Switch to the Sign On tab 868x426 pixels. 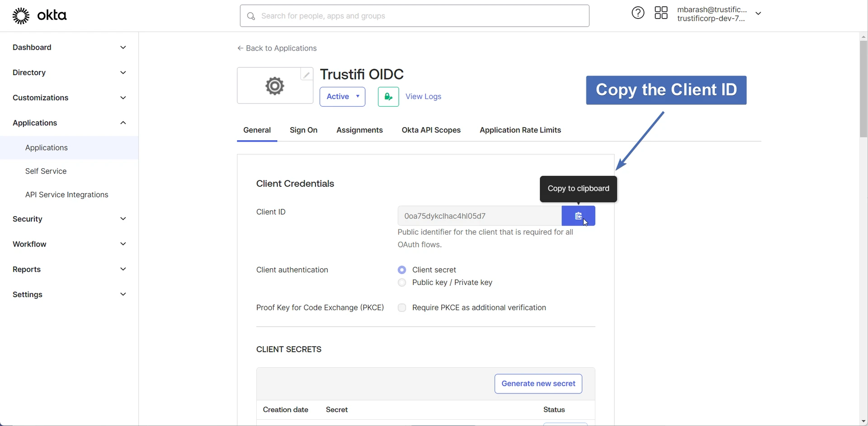[303, 130]
